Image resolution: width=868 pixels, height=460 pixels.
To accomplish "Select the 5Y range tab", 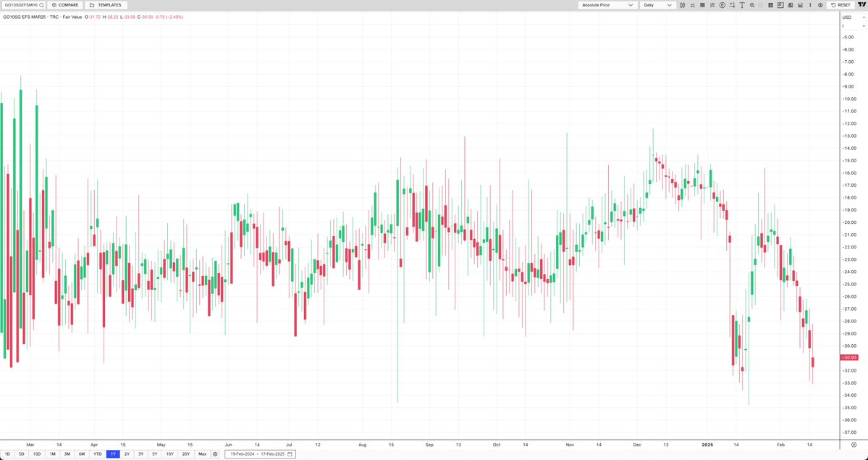I will coord(154,454).
